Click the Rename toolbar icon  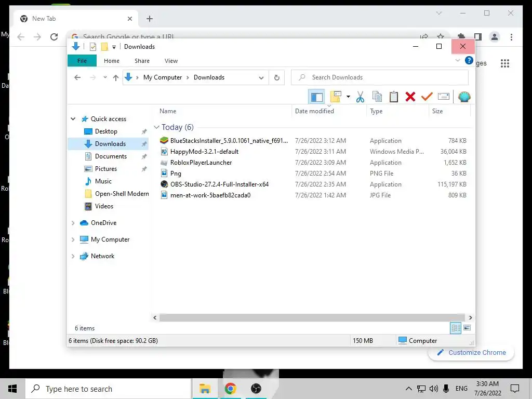(x=444, y=97)
